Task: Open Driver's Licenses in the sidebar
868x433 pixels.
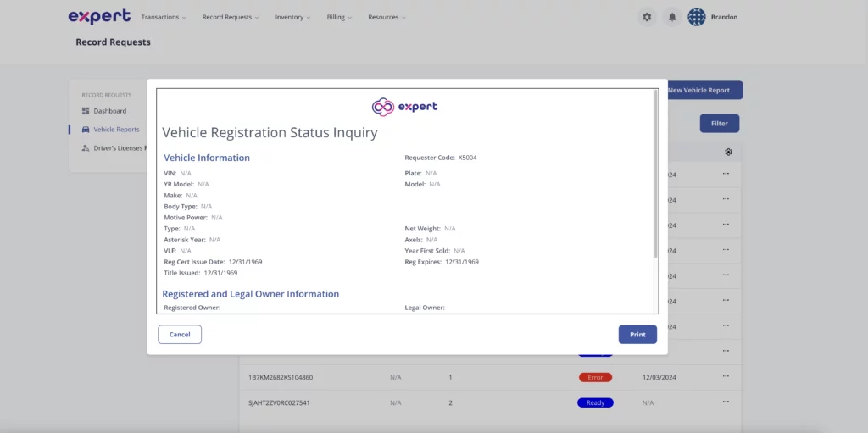Action: click(x=120, y=148)
